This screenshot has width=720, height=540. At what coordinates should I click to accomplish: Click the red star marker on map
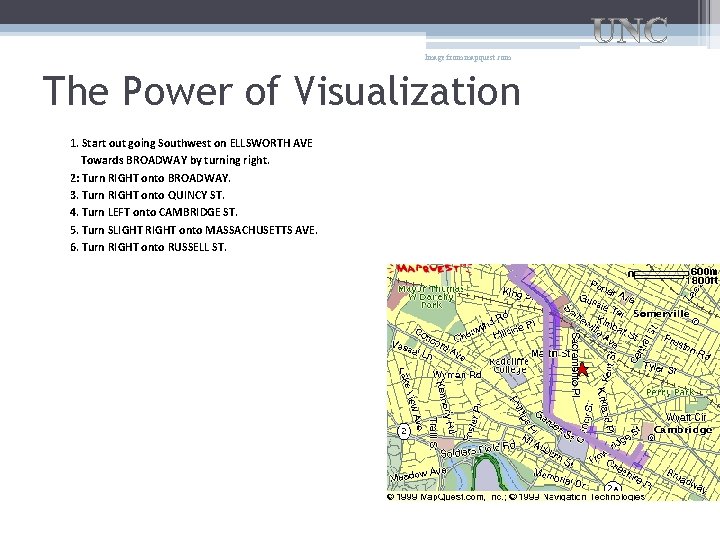pos(583,369)
